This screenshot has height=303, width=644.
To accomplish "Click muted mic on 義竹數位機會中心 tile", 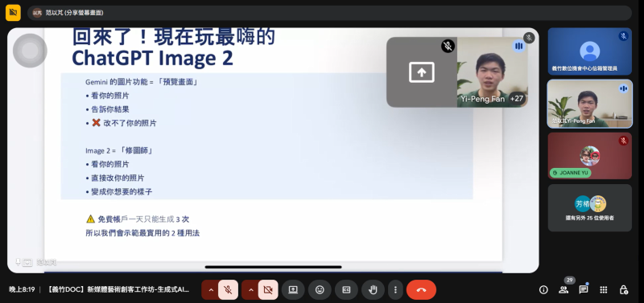I will point(623,36).
